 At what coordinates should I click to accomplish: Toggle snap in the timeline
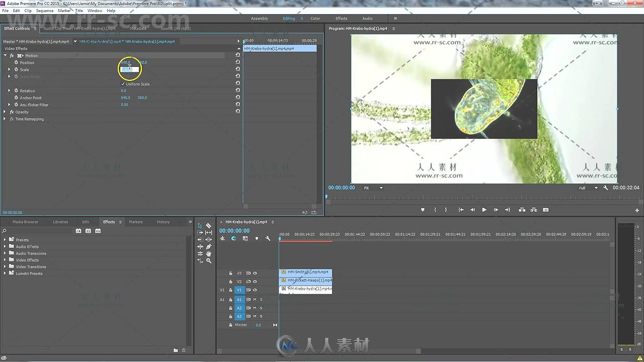click(233, 238)
